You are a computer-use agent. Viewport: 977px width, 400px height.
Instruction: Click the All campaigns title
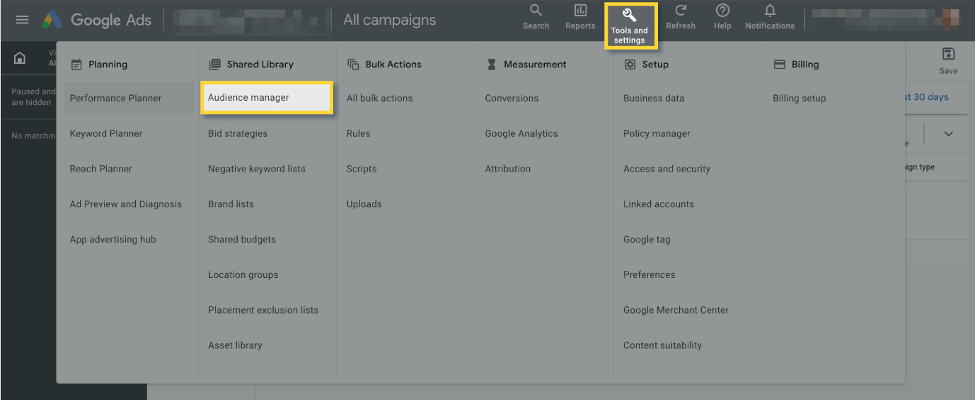[389, 20]
